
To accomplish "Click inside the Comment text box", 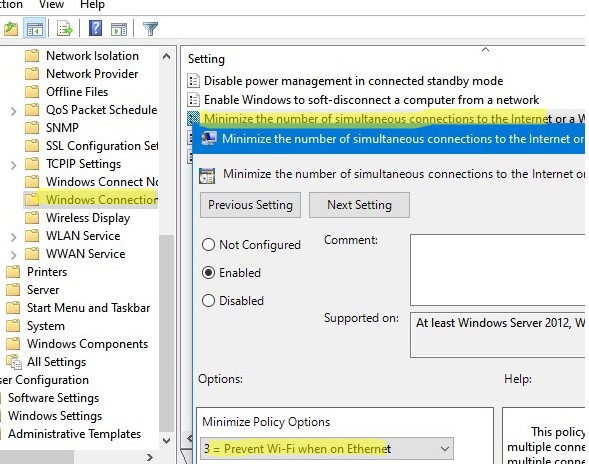I will [x=498, y=270].
